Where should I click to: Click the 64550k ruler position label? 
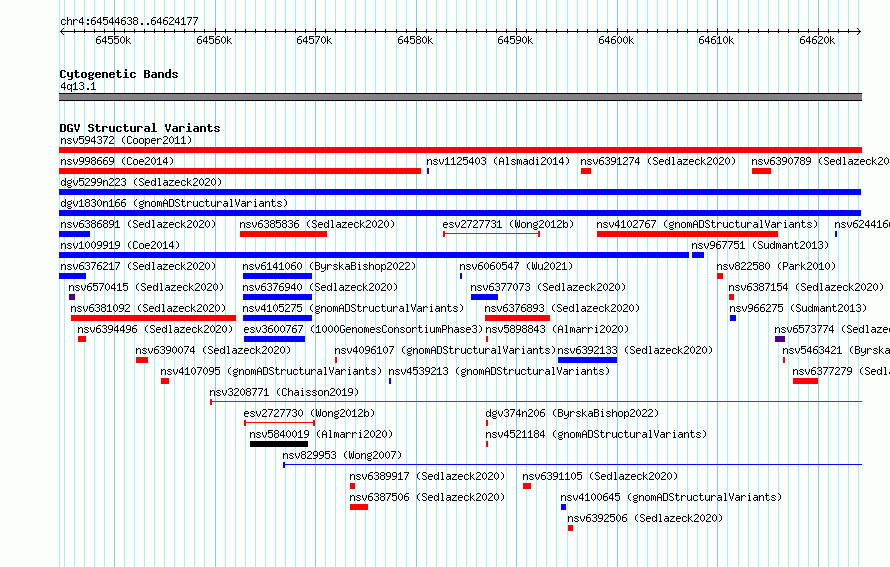pyautogui.click(x=113, y=40)
